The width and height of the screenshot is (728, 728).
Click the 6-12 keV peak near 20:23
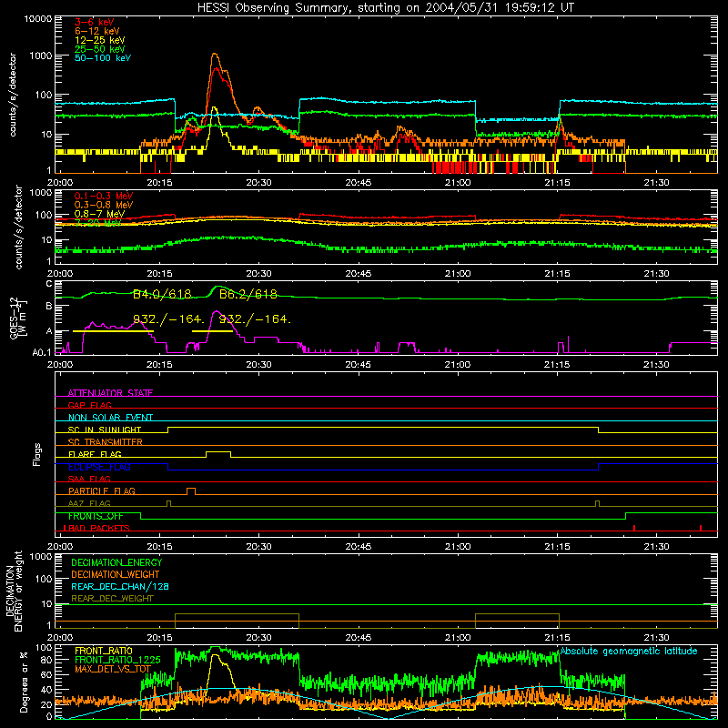point(214,55)
